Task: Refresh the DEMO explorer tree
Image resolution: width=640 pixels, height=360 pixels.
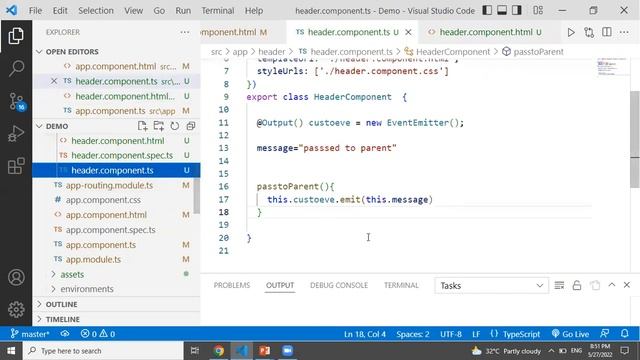Action: (175, 126)
